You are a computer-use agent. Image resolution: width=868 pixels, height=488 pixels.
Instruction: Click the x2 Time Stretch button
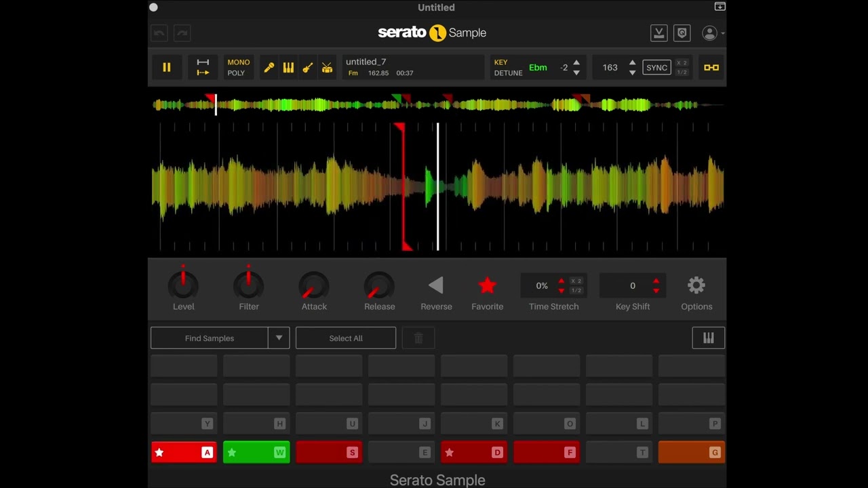[x=576, y=281]
